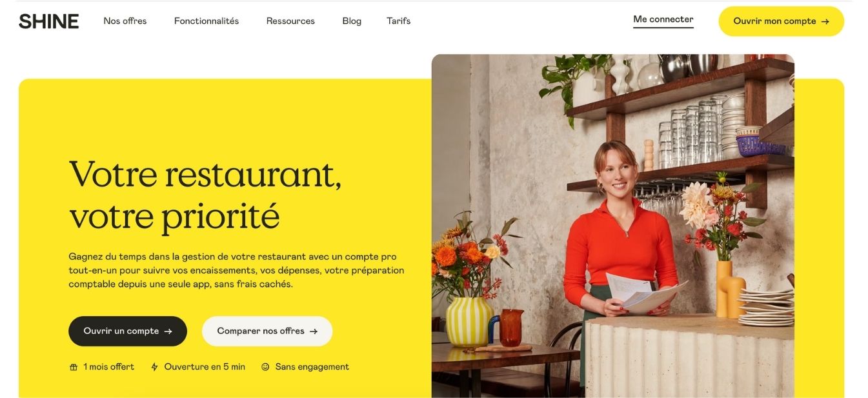The image size is (868, 398).
Task: Go to the Blog page
Action: tap(352, 21)
